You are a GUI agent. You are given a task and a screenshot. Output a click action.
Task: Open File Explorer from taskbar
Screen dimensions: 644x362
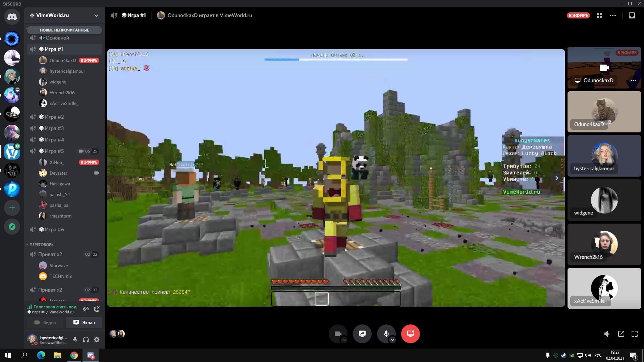click(x=58, y=355)
